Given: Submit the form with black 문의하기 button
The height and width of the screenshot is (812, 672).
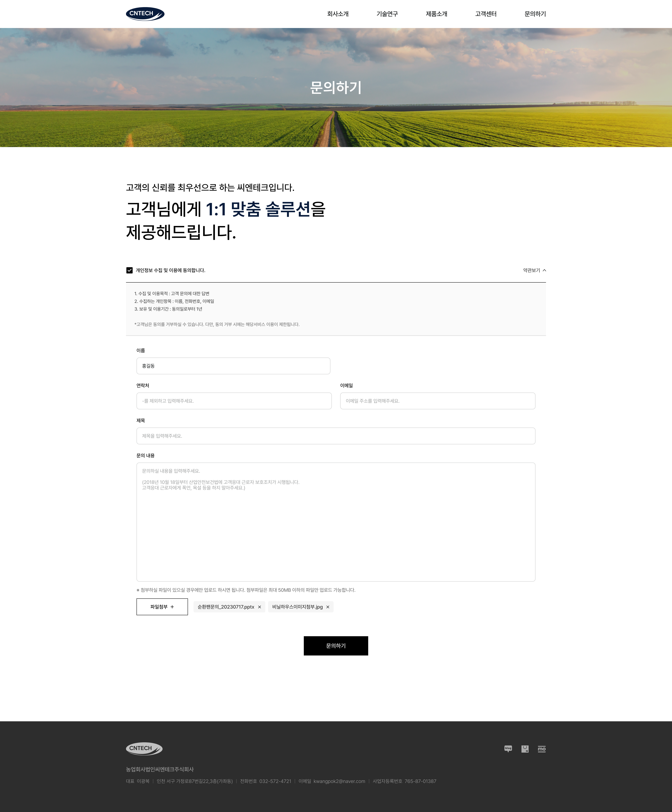Looking at the screenshot, I should click(336, 646).
